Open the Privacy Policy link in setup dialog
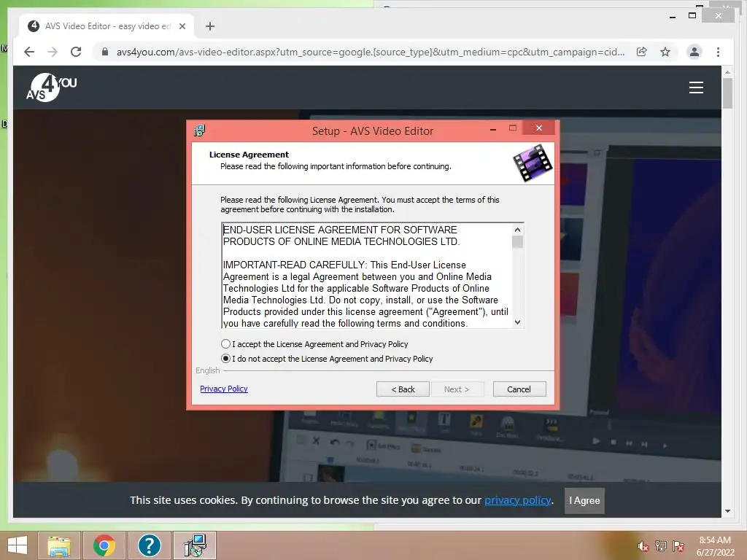The image size is (747, 560). [224, 389]
